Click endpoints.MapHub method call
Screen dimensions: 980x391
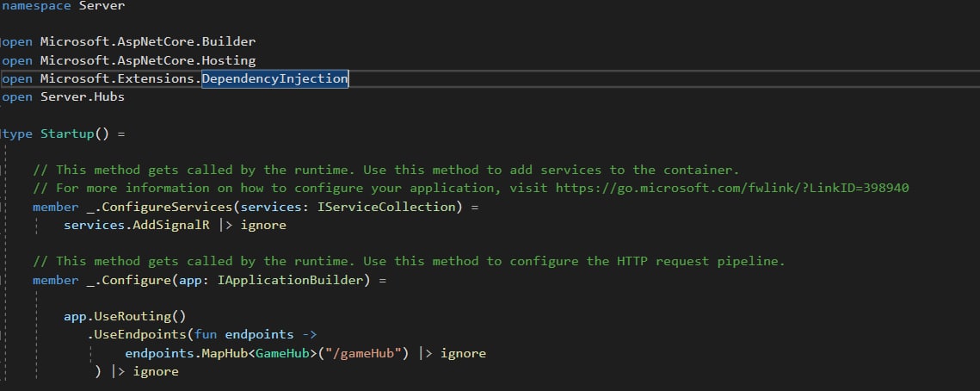click(x=187, y=353)
